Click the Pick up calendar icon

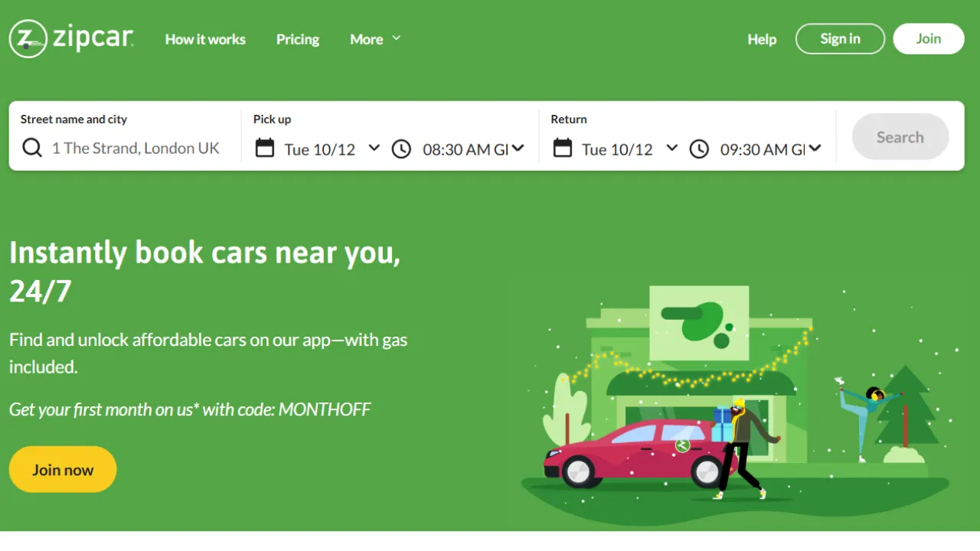click(x=265, y=148)
